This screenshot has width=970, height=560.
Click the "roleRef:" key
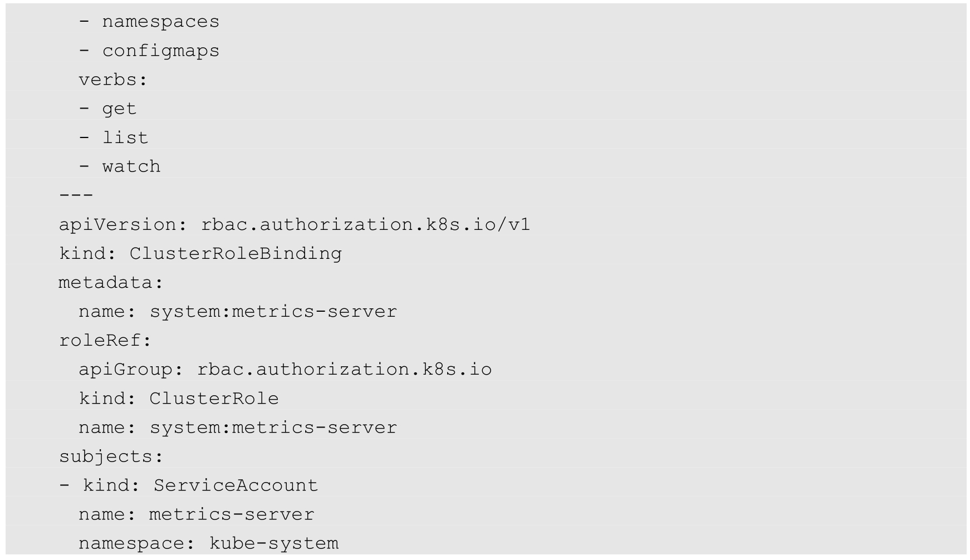pyautogui.click(x=105, y=340)
